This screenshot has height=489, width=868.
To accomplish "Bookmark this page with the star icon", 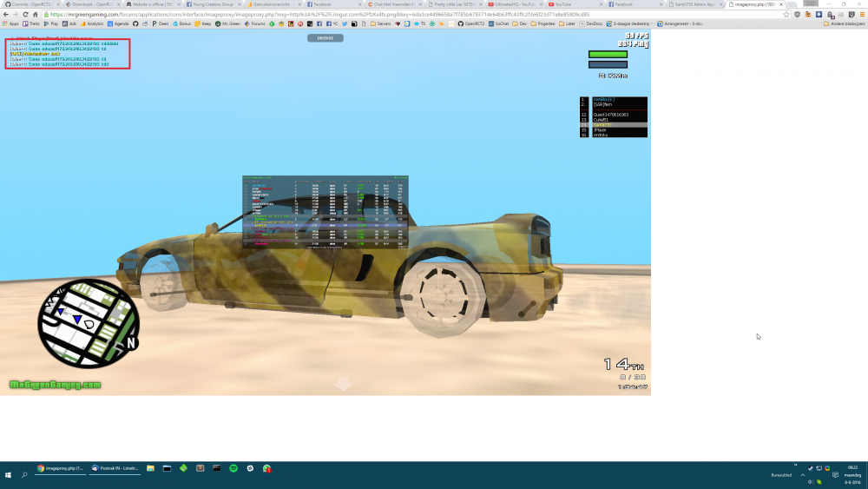I will click(x=786, y=15).
